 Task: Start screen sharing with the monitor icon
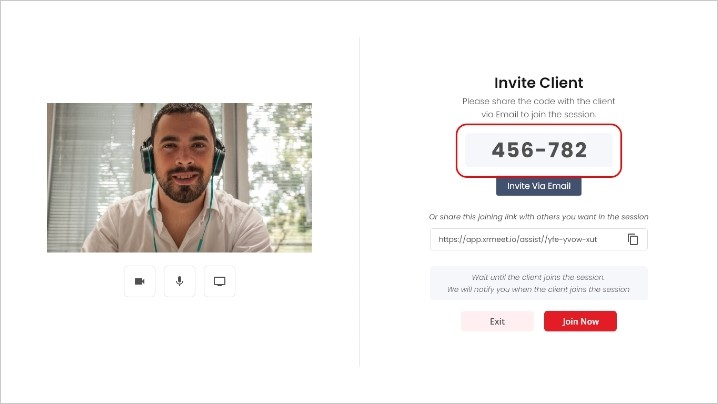tap(219, 281)
